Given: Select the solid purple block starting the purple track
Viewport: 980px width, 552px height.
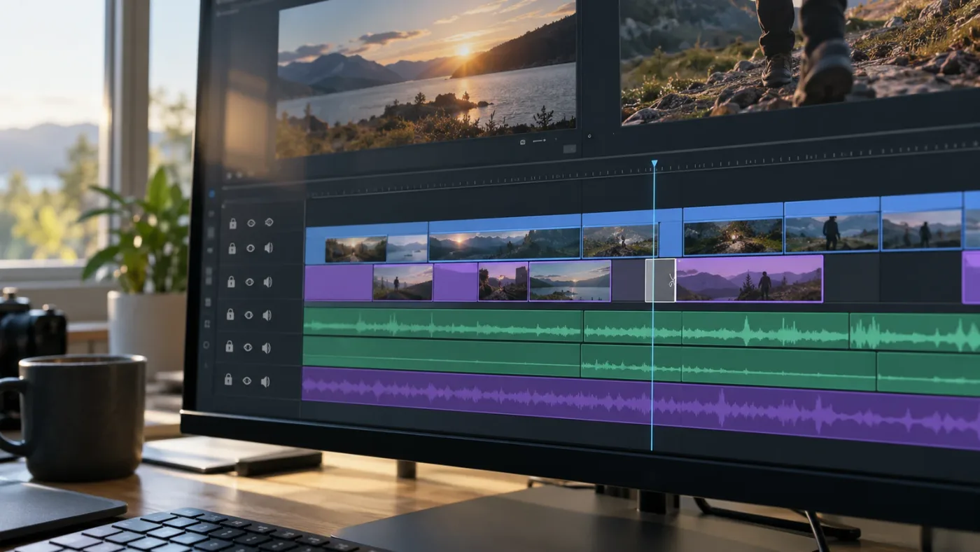Looking at the screenshot, I should (x=339, y=282).
